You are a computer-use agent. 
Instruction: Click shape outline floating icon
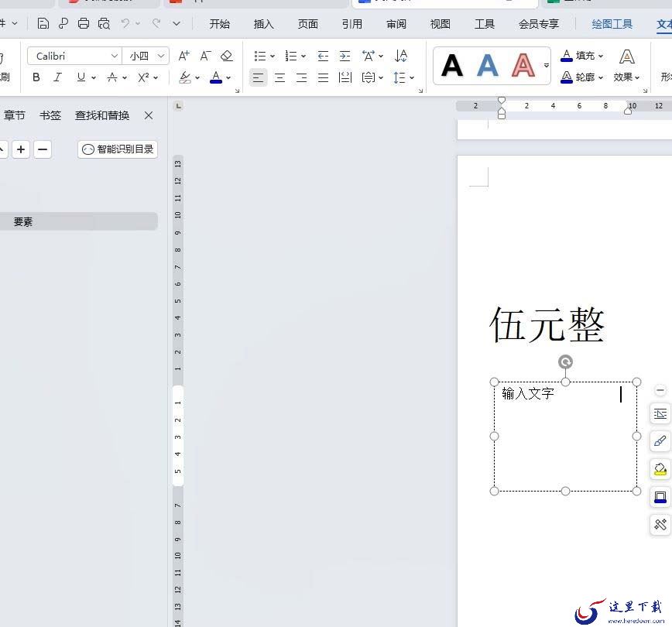[x=660, y=497]
